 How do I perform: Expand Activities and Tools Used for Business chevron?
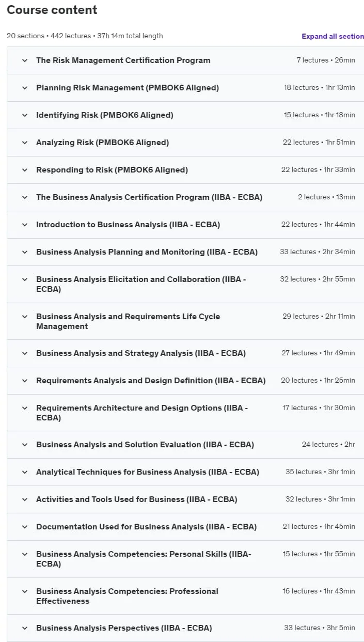[x=24, y=499]
